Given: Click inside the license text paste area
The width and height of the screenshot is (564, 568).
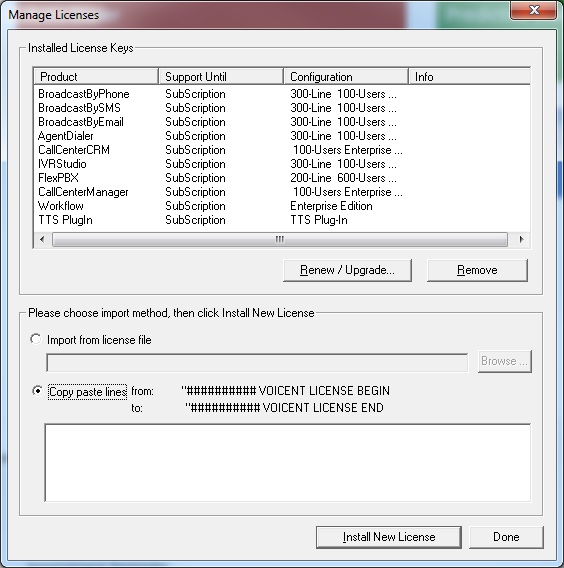Looking at the screenshot, I should 288,463.
